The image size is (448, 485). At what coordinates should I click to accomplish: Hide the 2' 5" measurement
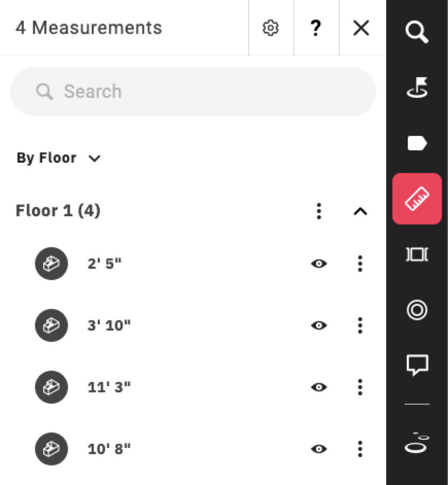click(319, 264)
